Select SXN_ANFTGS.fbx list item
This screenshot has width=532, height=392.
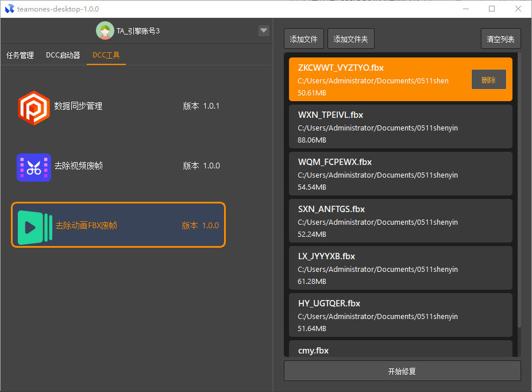coord(400,221)
